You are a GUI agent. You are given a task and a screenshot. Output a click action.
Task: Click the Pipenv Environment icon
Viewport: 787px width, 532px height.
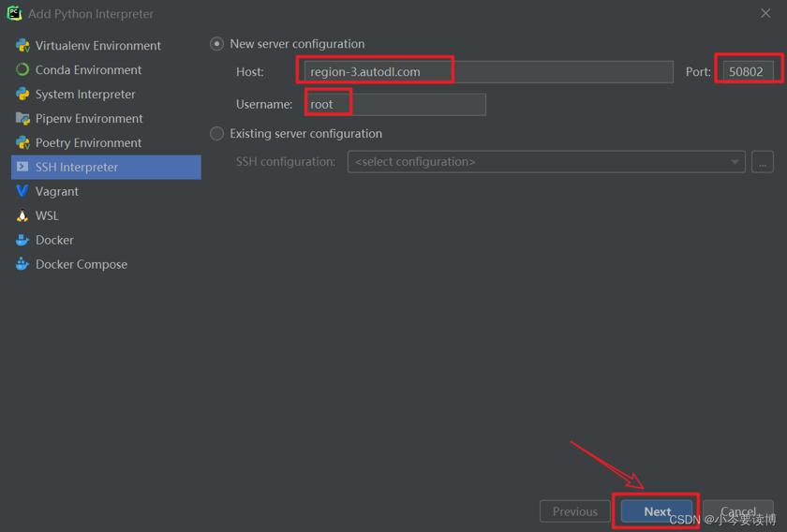[22, 118]
